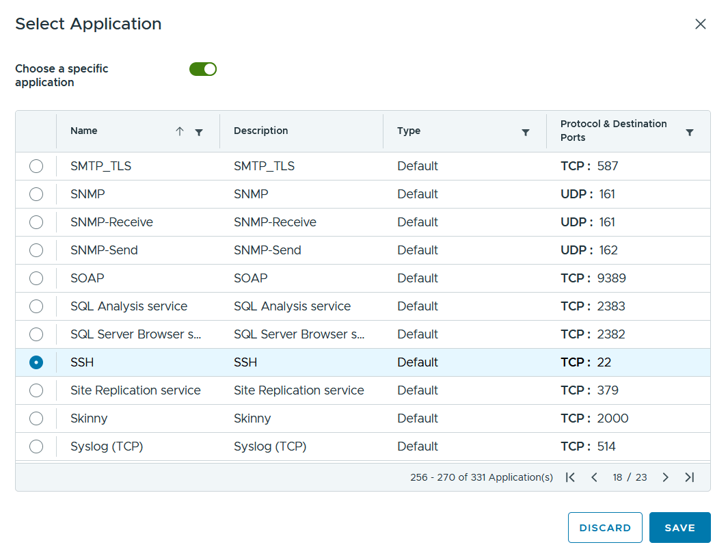Image resolution: width=728 pixels, height=560 pixels.
Task: Close the Select Application dialog
Action: (x=700, y=24)
